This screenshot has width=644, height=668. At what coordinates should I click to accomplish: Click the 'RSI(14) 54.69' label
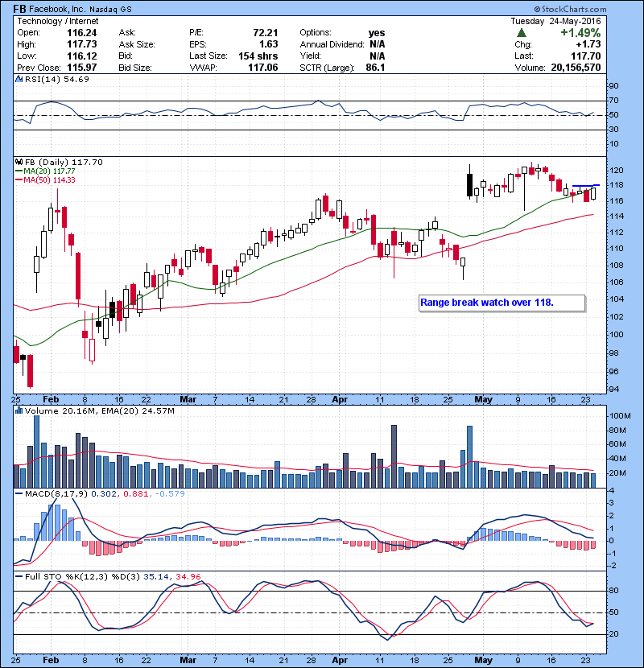pyautogui.click(x=56, y=79)
